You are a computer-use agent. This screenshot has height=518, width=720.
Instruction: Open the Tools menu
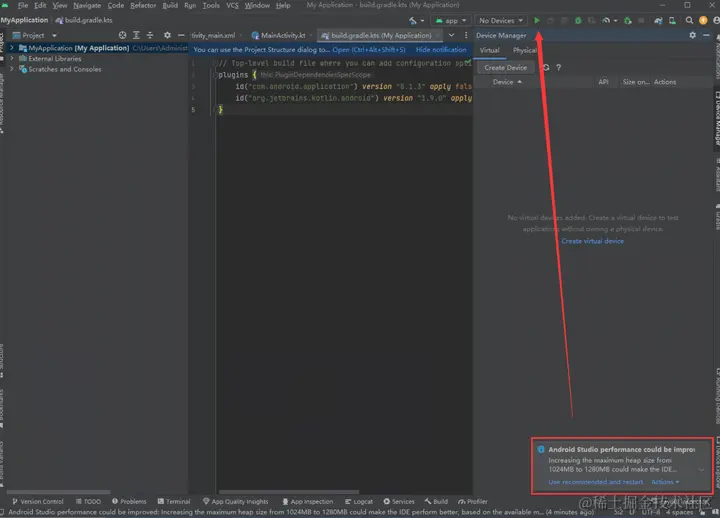coord(211,6)
